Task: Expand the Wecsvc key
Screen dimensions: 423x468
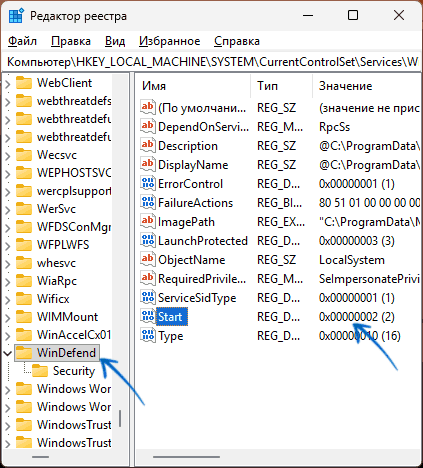Action: click(x=7, y=155)
